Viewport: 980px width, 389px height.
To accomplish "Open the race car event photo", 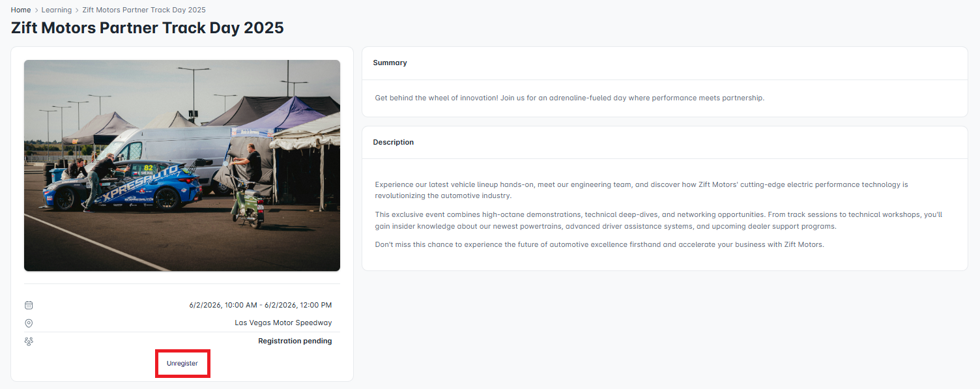I will coord(182,166).
